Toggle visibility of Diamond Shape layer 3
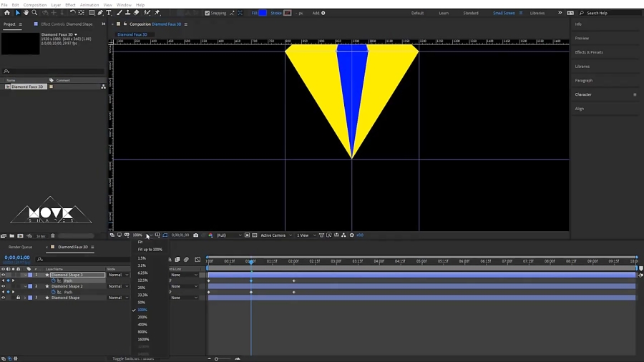 (x=4, y=298)
